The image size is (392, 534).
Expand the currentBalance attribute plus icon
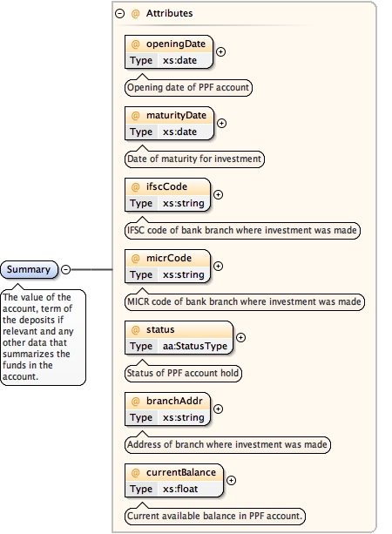(x=231, y=481)
